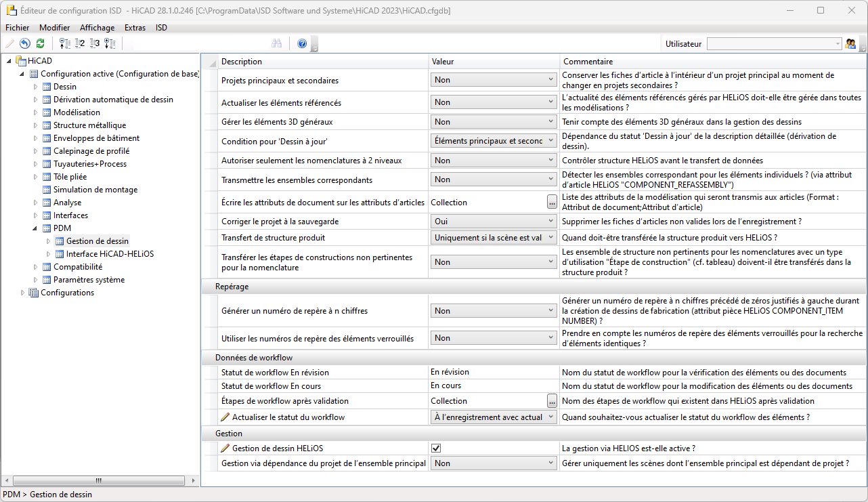
Task: Expand the Tuyauteries+Process tree node
Action: [36, 164]
